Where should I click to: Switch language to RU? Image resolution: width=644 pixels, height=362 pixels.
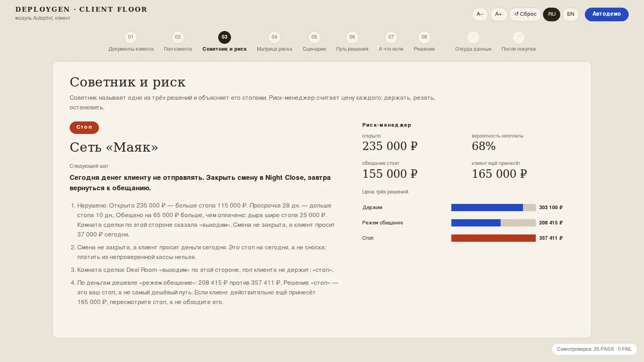552,14
